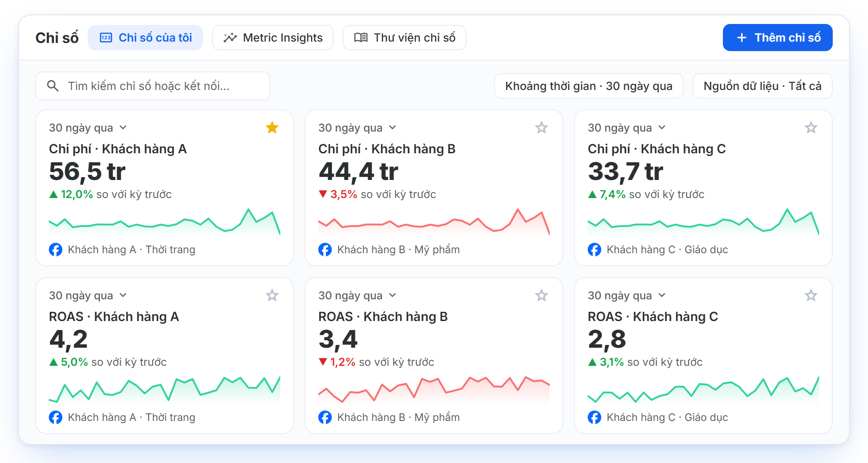Click Facebook icon on Chi phí Khách hàng B
The image size is (868, 463).
coord(325,250)
